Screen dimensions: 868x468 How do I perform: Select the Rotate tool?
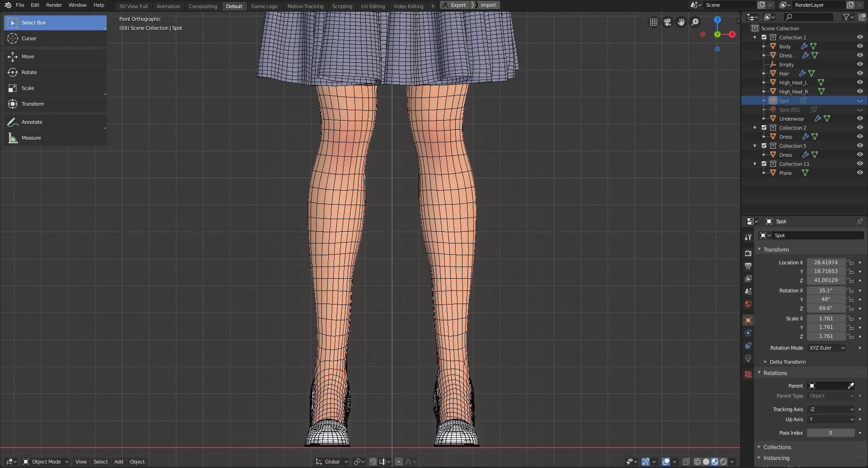coord(55,72)
